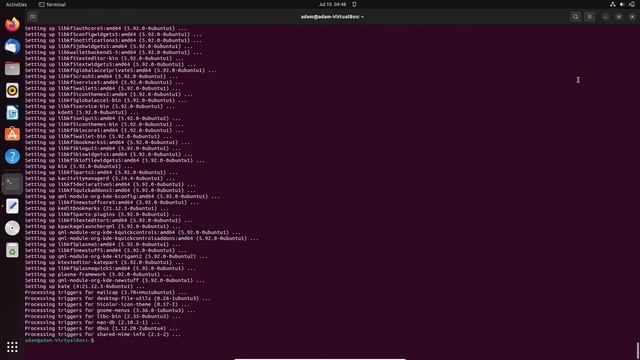The height and width of the screenshot is (360, 640).
Task: Click the line 'Setting up kate'
Action: [x=84, y=287]
